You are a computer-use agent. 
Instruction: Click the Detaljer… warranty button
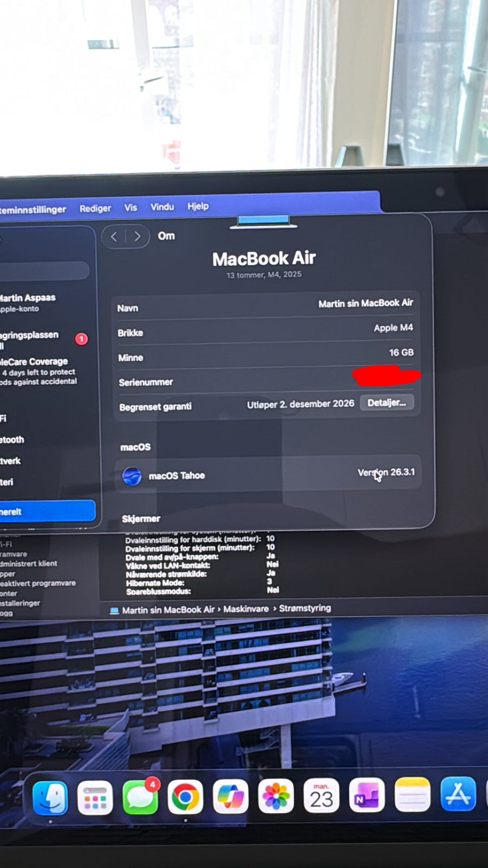coord(387,403)
